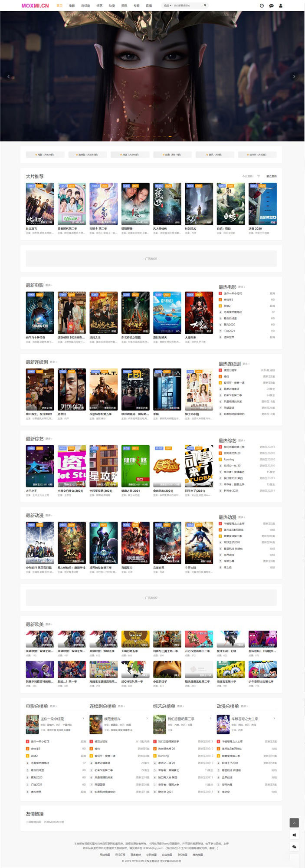
Task: Click the floating Windows client icon
Action: coord(294,835)
